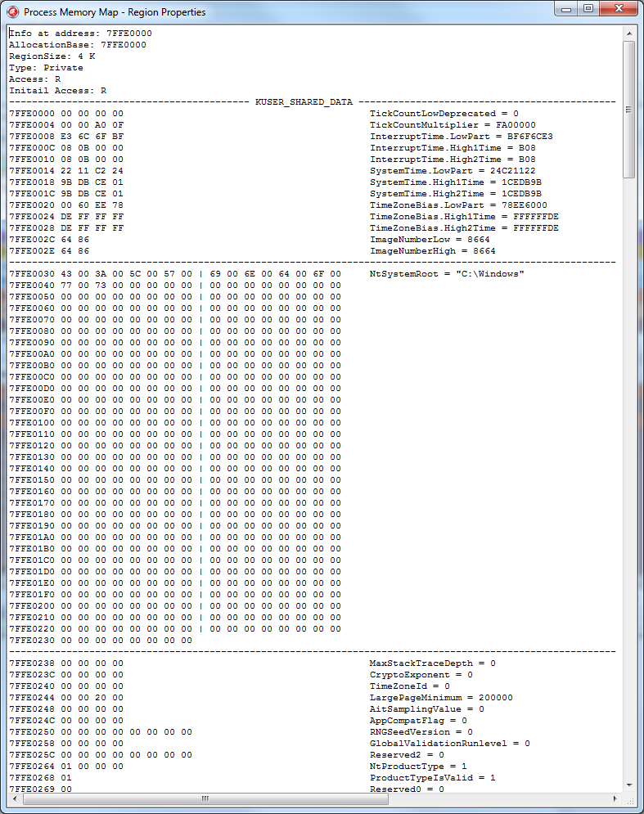Click the horizontal scrollbar thumb
644x814 pixels.
pyautogui.click(x=205, y=798)
